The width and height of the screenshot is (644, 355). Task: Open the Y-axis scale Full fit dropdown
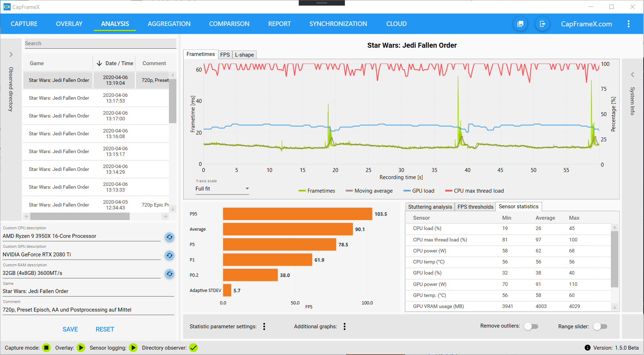(222, 189)
